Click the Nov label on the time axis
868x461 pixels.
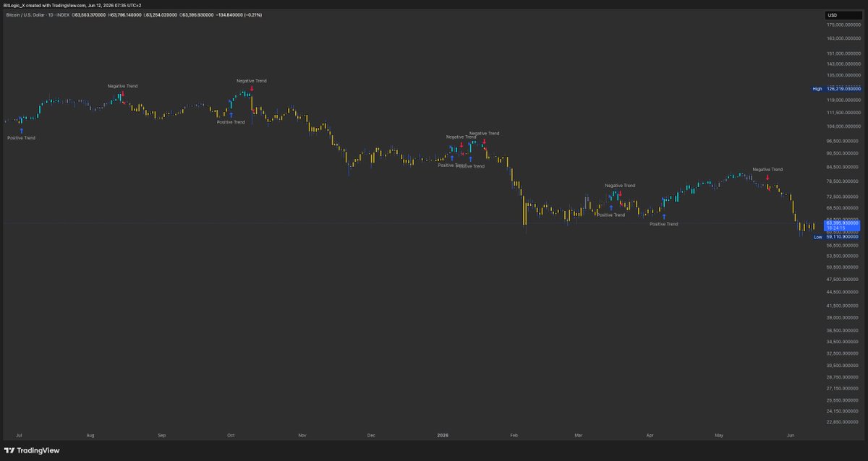tap(302, 436)
